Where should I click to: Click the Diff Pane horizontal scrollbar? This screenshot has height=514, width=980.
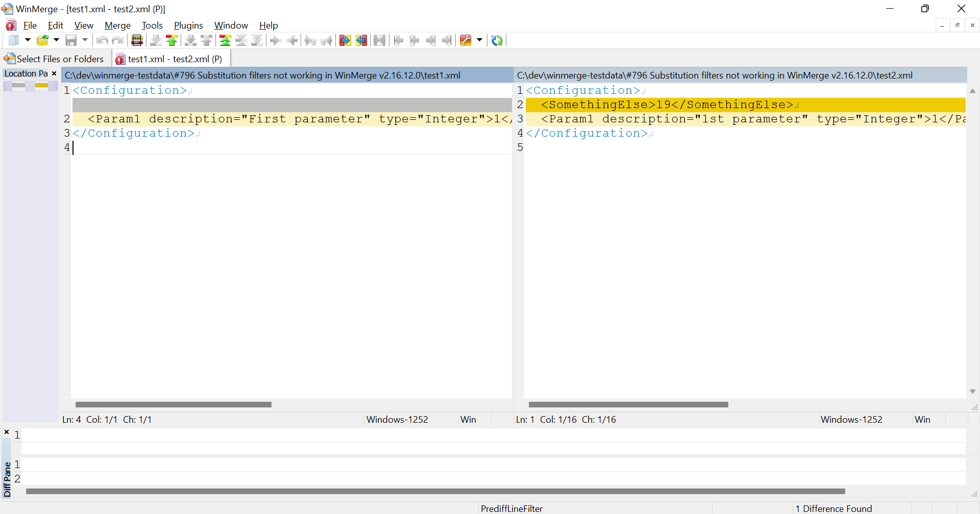pos(435,492)
